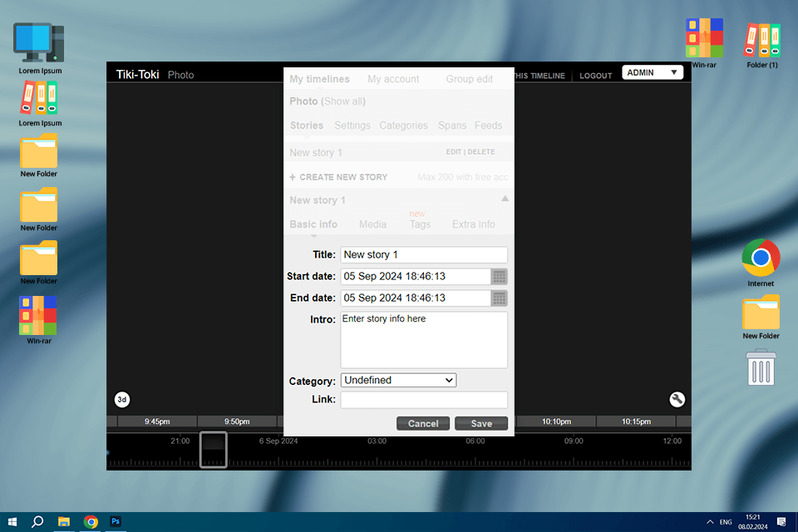Screen dimensions: 798x532
Task: Click EDIT for New story 1
Action: coord(454,152)
